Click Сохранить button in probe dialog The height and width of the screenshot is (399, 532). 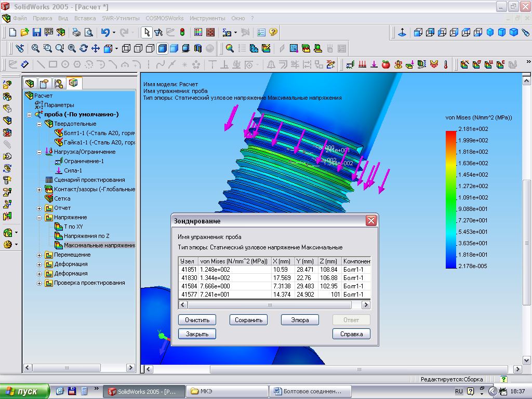click(x=248, y=320)
